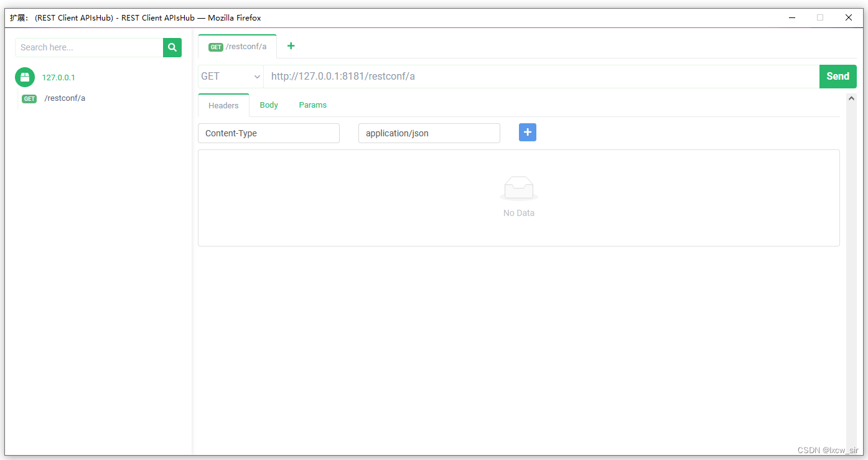Focus the request URL field
868x460 pixels.
(x=541, y=77)
